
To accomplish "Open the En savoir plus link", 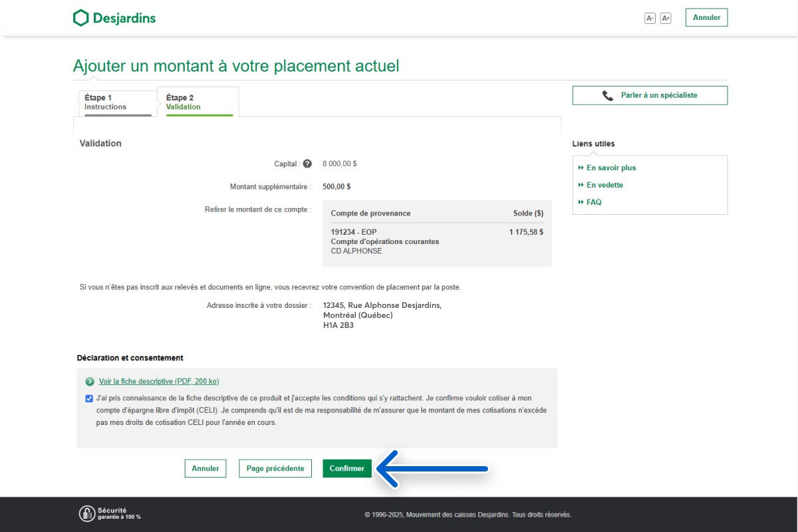I will (611, 168).
